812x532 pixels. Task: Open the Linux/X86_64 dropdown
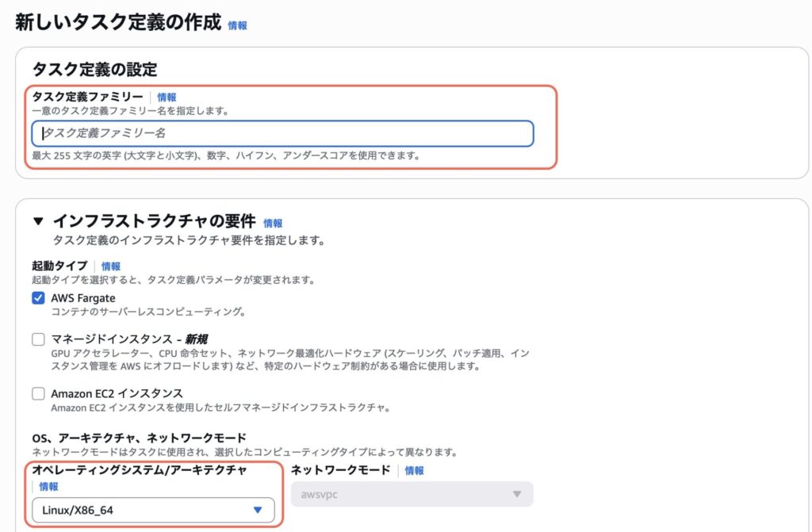tap(153, 510)
